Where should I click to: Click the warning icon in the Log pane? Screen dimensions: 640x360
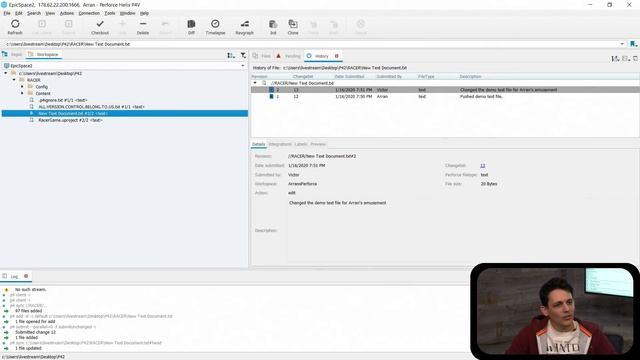coord(6,289)
